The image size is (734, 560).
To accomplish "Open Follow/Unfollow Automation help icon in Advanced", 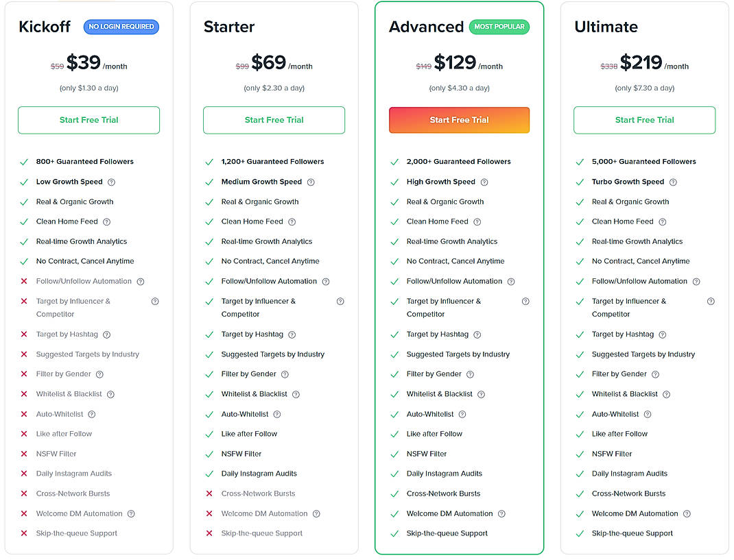I will [511, 281].
